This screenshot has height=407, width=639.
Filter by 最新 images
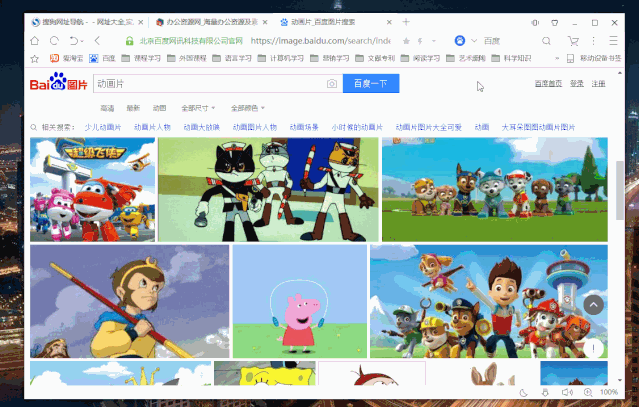[x=133, y=108]
